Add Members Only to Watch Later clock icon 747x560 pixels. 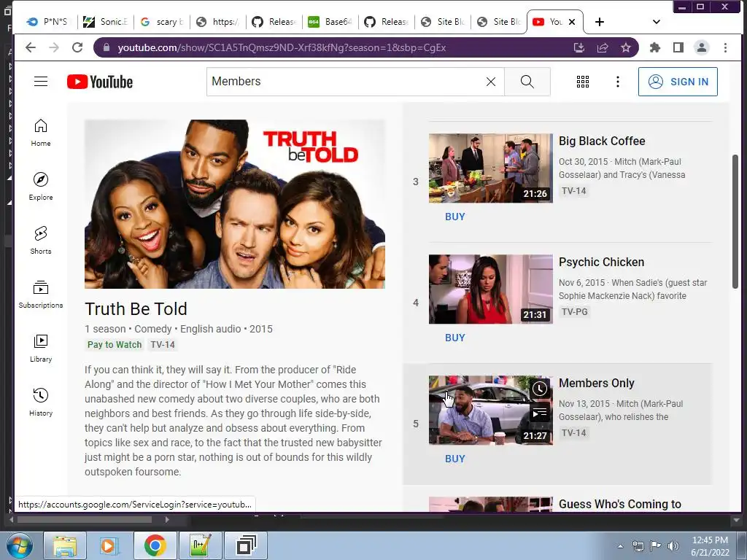pos(539,389)
